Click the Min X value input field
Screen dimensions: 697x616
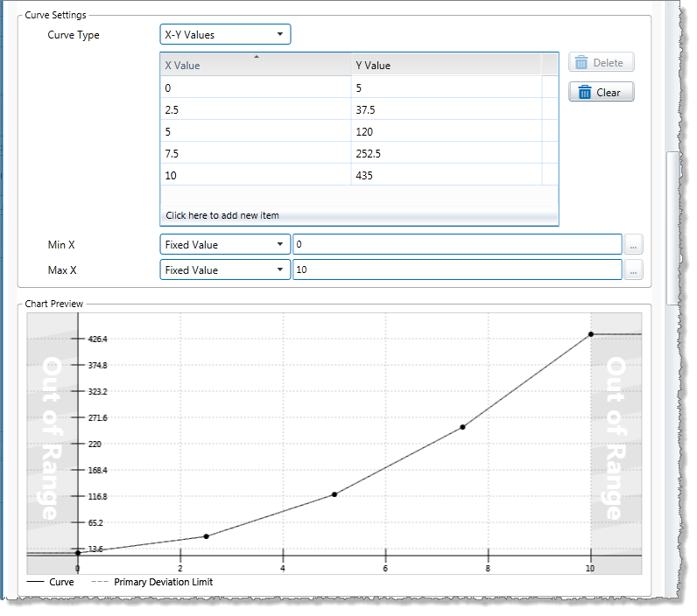(456, 245)
